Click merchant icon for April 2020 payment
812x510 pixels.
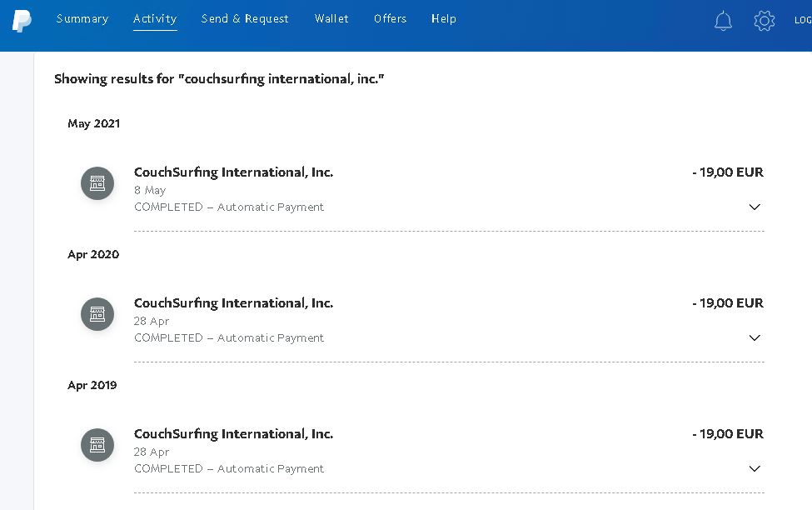(97, 314)
